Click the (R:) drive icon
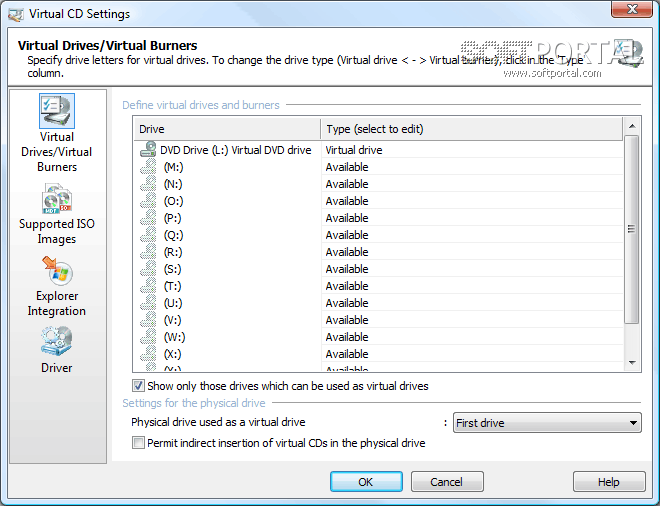The width and height of the screenshot is (660, 506). [148, 252]
